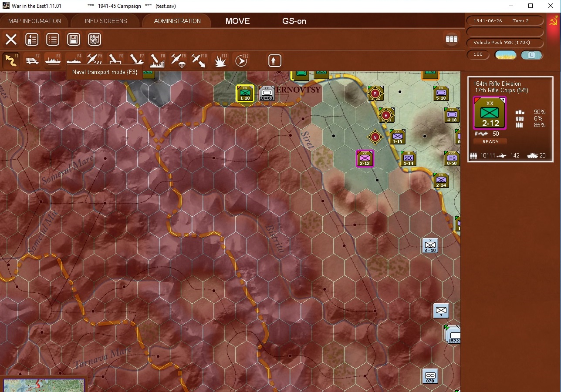561x392 pixels.
Task: Select the 1-15 unit counter
Action: pyautogui.click(x=397, y=137)
